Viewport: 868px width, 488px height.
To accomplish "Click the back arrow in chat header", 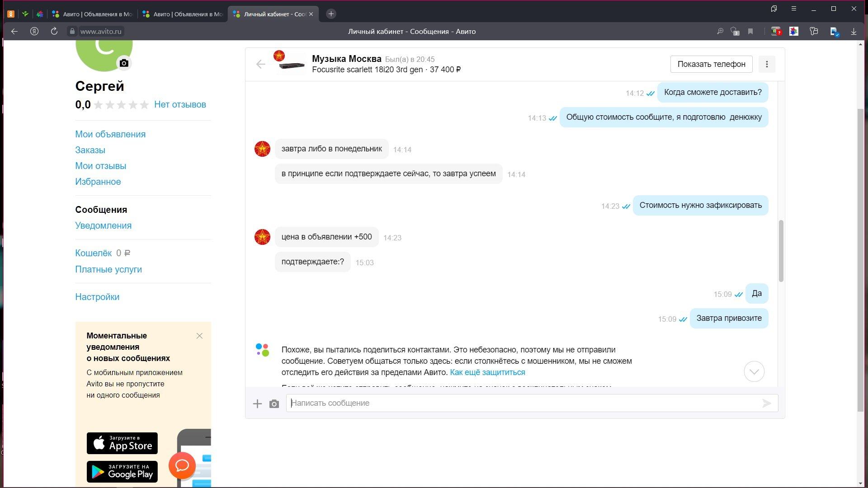I will tap(261, 64).
